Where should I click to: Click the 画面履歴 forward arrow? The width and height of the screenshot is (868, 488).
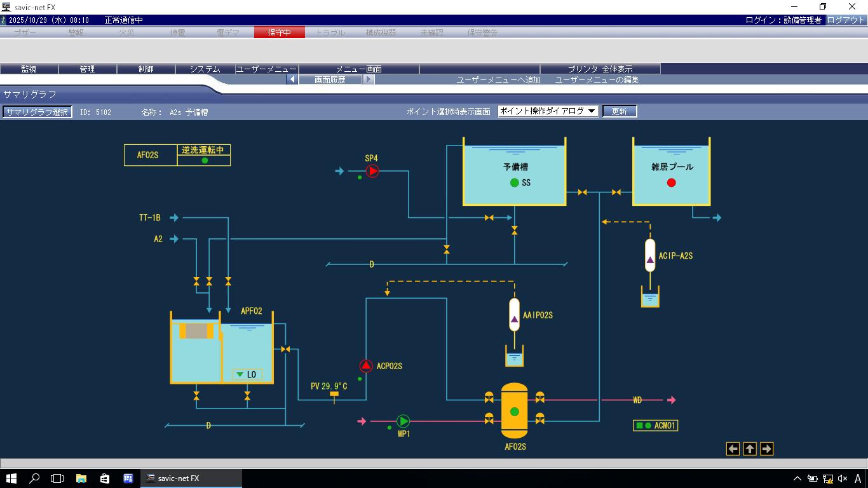pos(369,79)
